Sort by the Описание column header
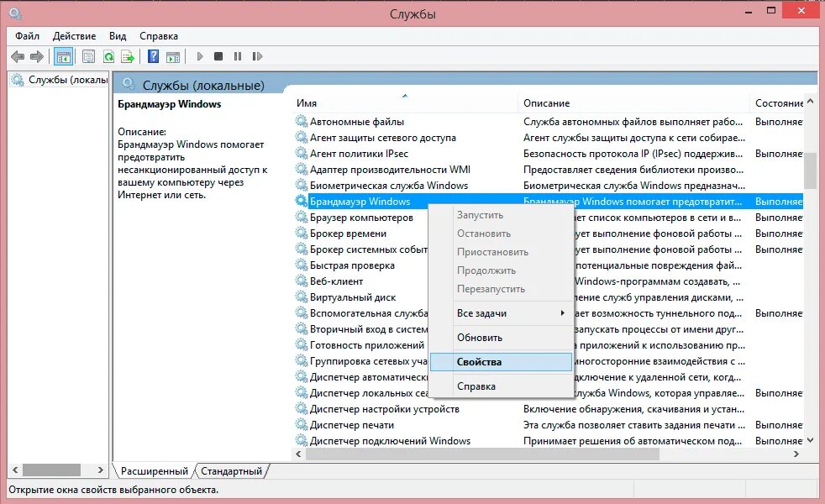 633,103
